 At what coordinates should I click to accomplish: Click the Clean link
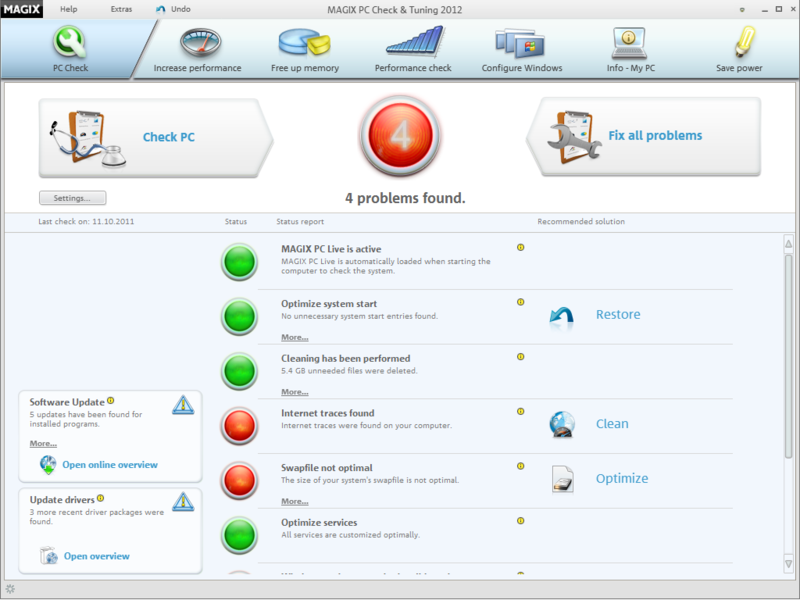tap(612, 423)
